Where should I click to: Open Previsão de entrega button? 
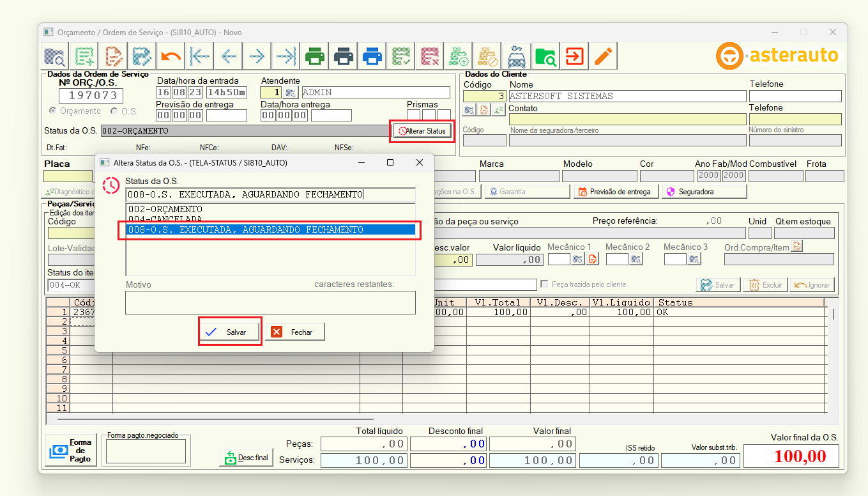point(616,192)
